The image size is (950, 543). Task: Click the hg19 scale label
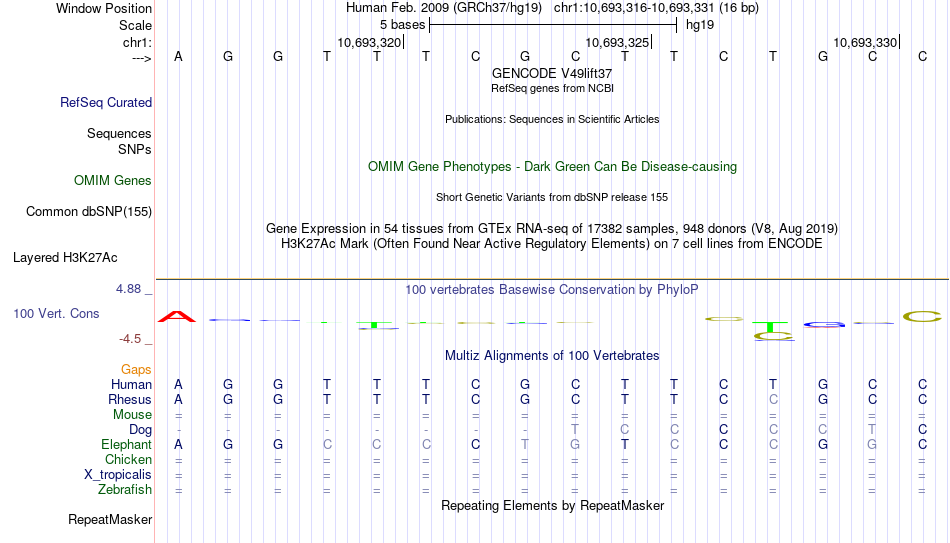700,25
